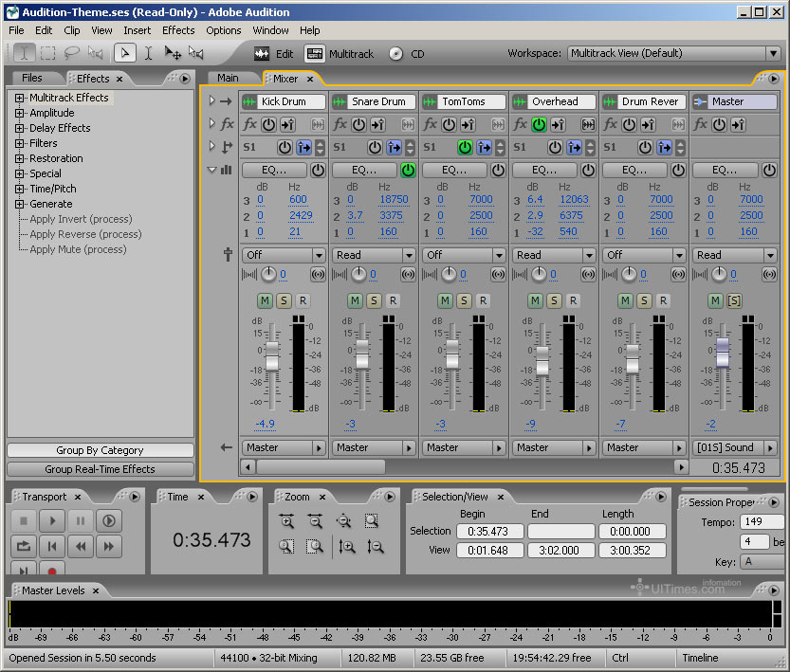Click Tempo input field 149
Screen dimensions: 790x672
(x=761, y=521)
